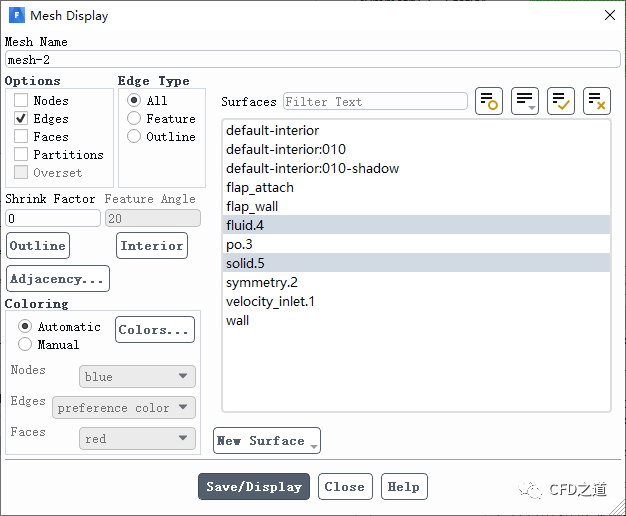Uncheck the Edges option

pyautogui.click(x=21, y=119)
